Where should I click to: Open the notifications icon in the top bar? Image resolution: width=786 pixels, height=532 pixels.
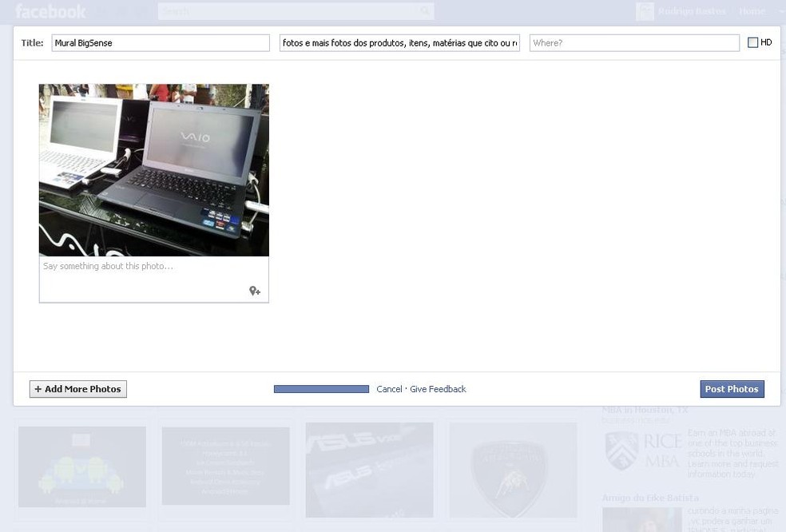[139, 11]
